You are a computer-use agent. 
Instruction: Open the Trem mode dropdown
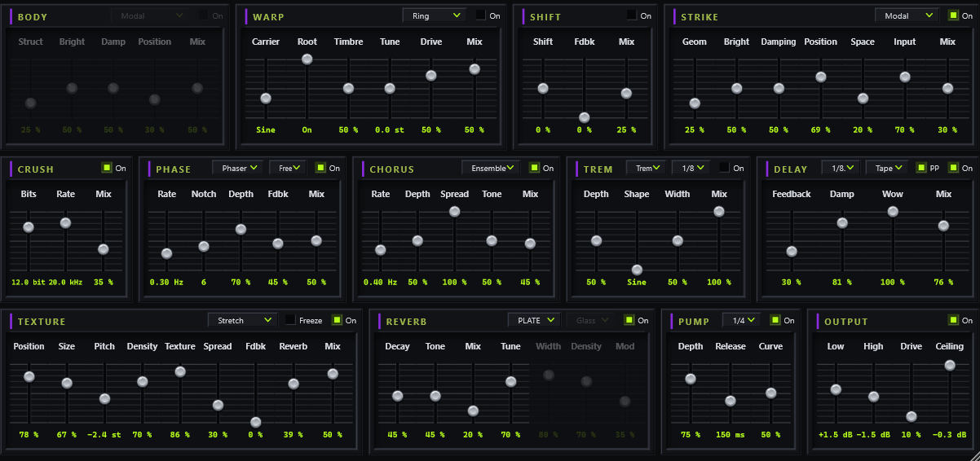tap(647, 168)
